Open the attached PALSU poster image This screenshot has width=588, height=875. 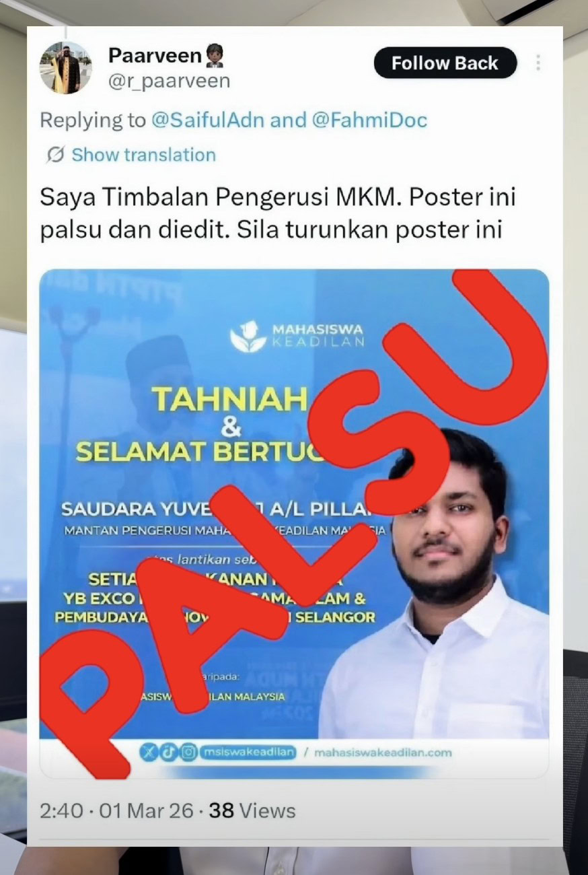pos(294,524)
